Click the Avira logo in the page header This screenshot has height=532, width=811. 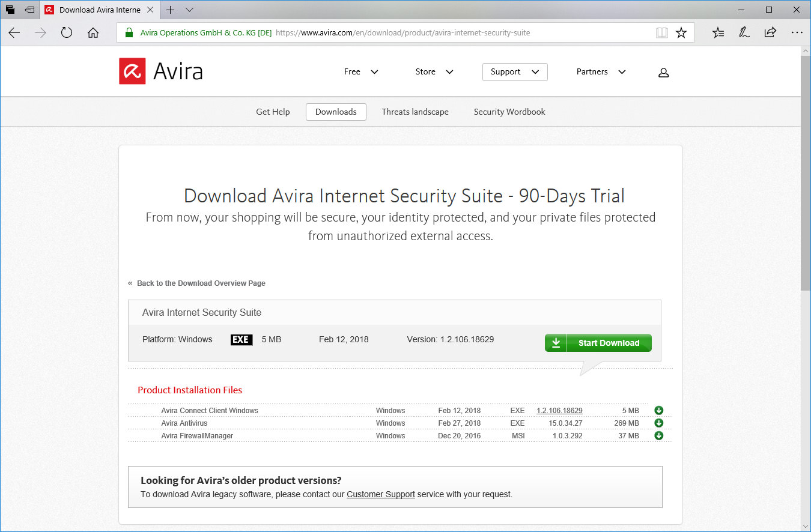point(161,71)
